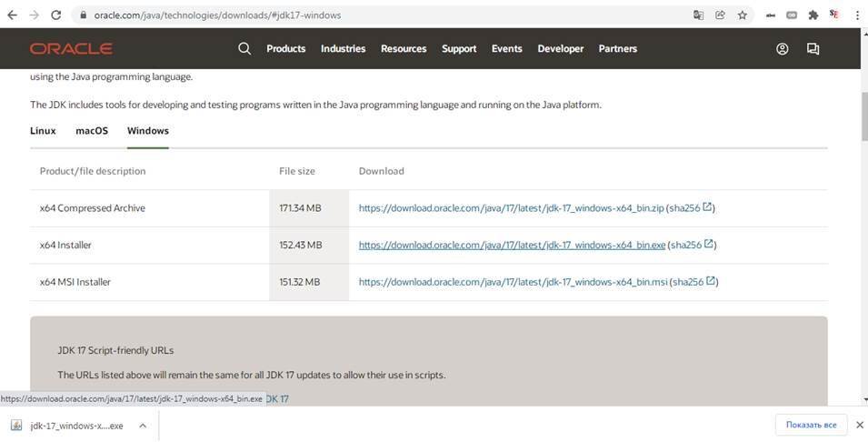The height and width of the screenshot is (442, 868).
Task: Open the translate page icon
Action: (698, 15)
